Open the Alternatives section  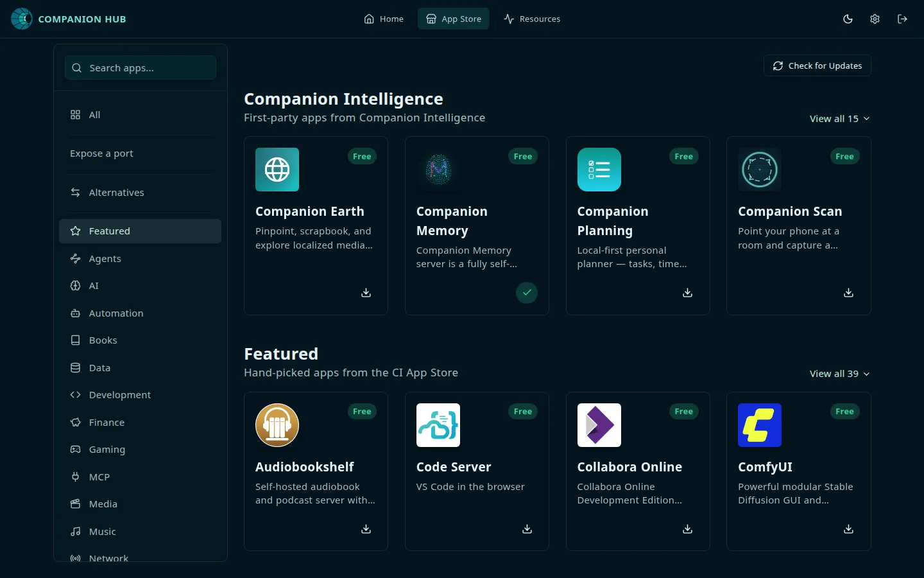pyautogui.click(x=140, y=193)
